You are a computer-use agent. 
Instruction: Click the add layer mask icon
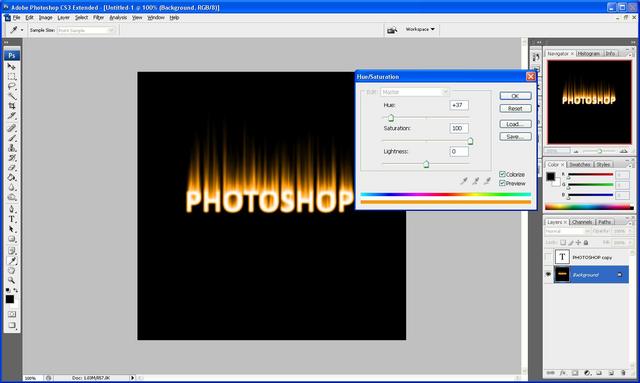point(575,373)
